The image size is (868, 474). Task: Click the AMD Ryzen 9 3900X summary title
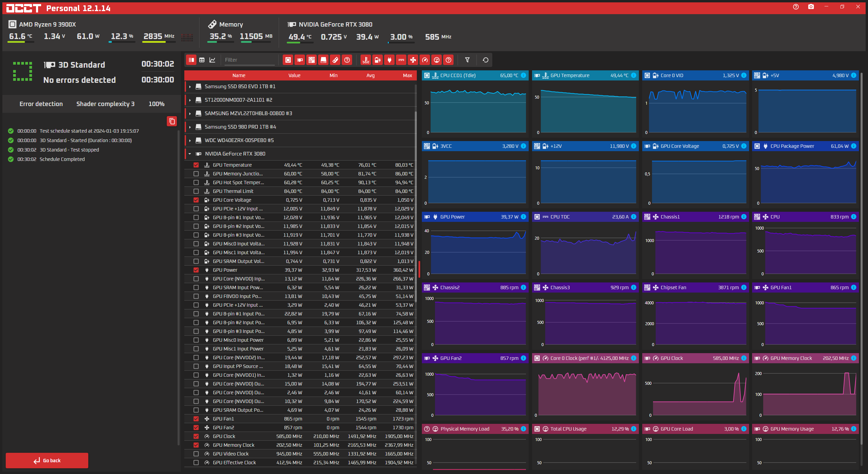coord(48,24)
